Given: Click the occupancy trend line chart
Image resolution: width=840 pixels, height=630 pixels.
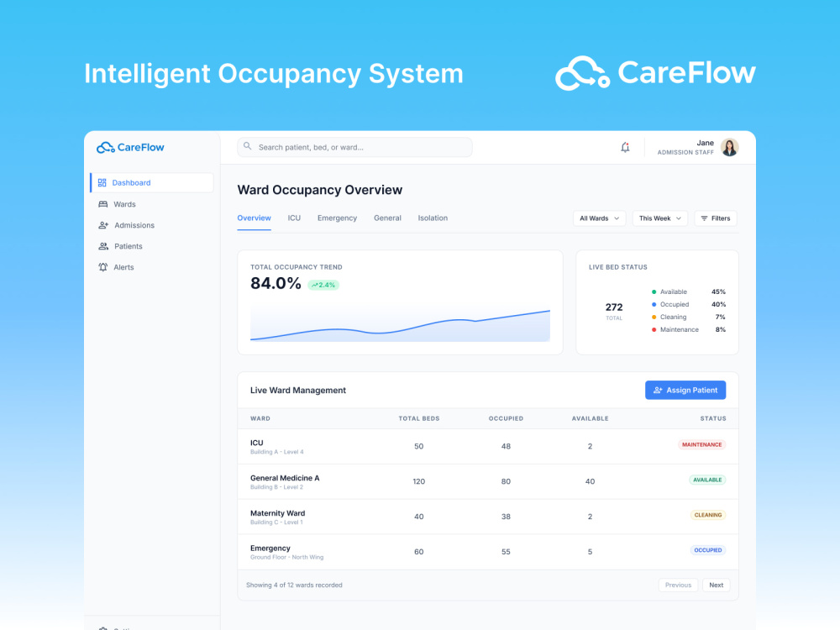Looking at the screenshot, I should tap(400, 324).
